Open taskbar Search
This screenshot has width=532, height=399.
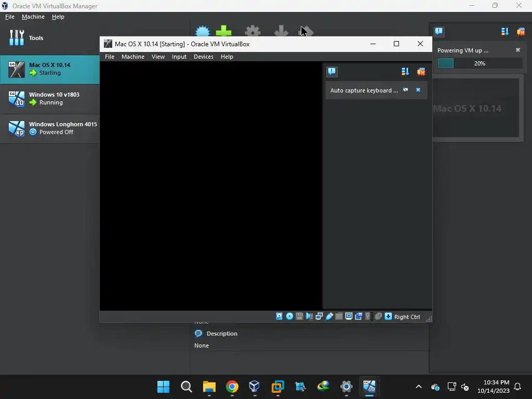(x=187, y=387)
